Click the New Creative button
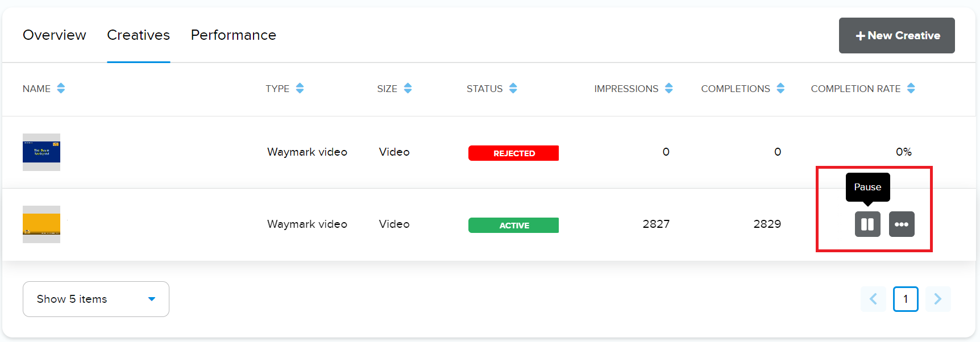980x342 pixels. click(897, 35)
